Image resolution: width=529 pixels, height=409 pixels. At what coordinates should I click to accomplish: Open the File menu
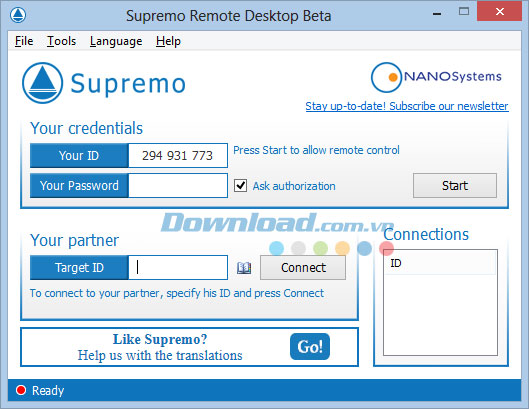coord(24,41)
